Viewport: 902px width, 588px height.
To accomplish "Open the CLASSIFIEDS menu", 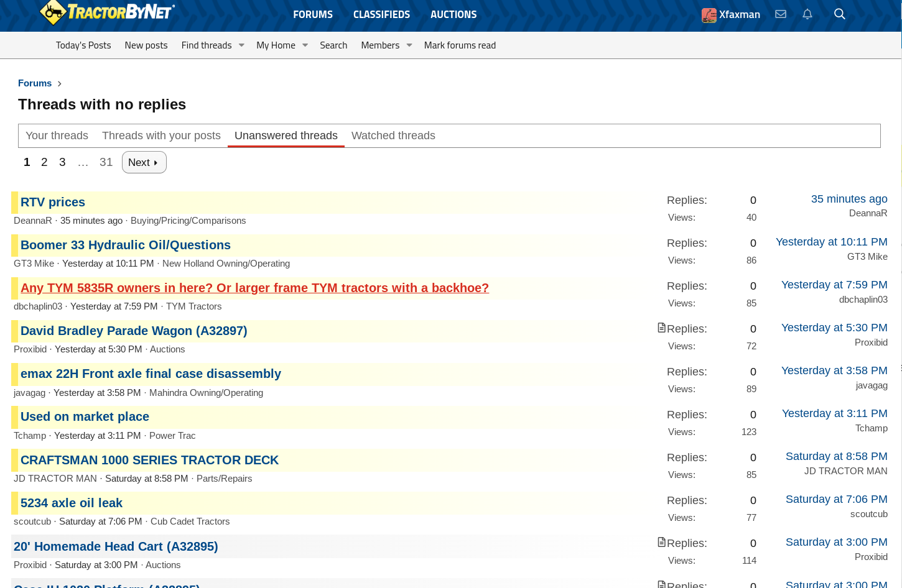I will [381, 14].
